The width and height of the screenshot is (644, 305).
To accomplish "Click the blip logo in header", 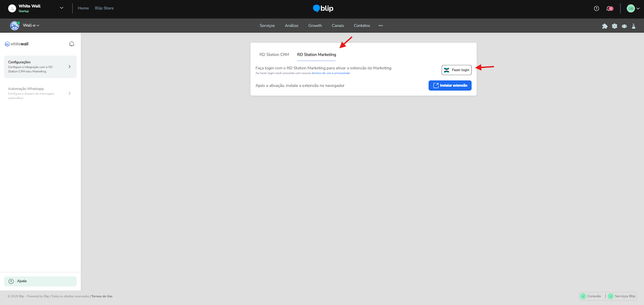I will (323, 8).
